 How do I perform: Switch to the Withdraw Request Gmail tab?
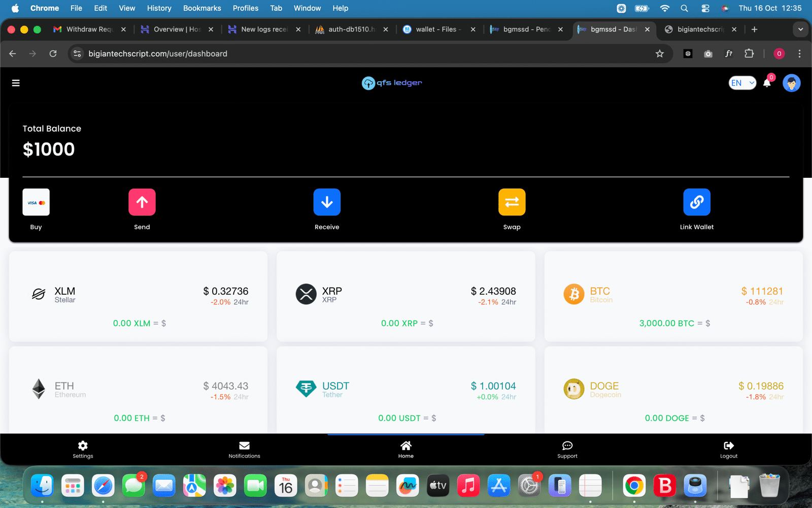point(89,29)
